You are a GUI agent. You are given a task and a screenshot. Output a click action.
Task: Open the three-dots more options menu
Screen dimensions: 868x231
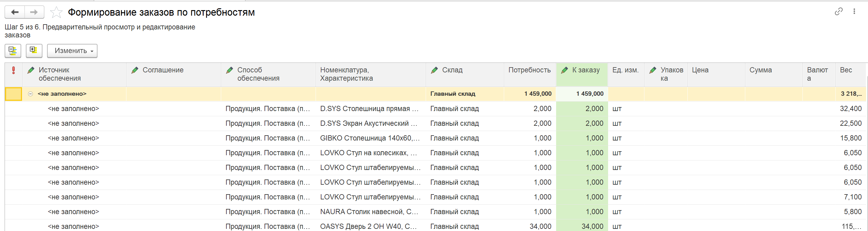[x=854, y=11]
